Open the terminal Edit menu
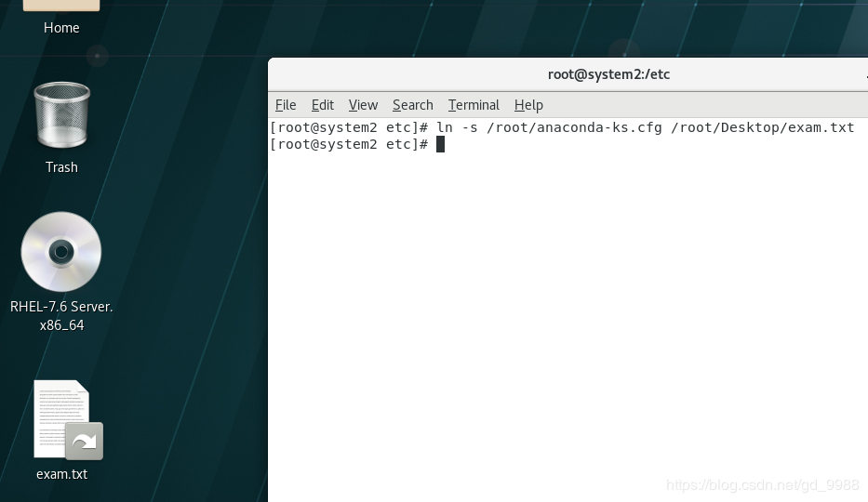 [x=322, y=105]
